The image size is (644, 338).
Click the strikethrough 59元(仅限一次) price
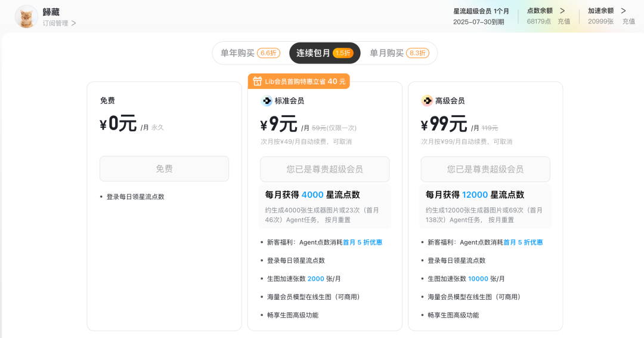(x=334, y=128)
